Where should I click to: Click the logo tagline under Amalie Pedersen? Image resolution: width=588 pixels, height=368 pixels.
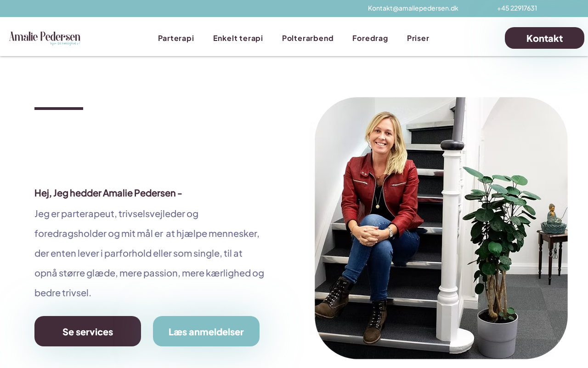pos(65,43)
